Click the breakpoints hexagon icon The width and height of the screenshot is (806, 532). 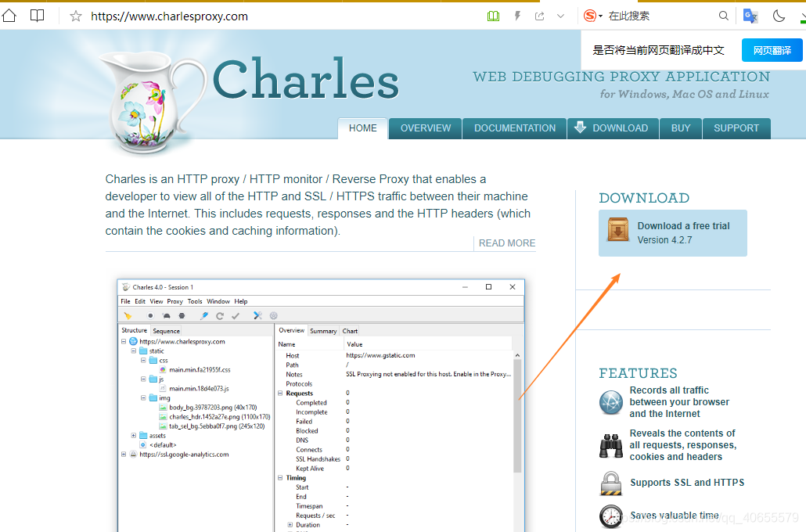tap(182, 315)
